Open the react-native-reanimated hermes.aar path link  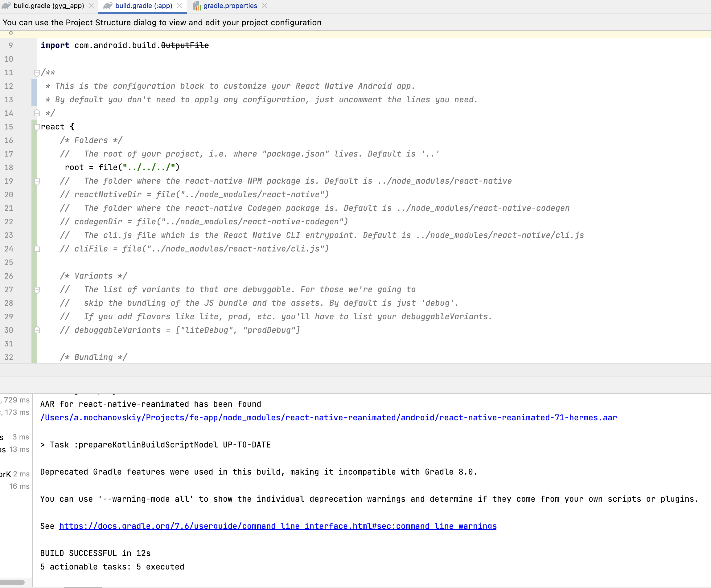click(328, 418)
